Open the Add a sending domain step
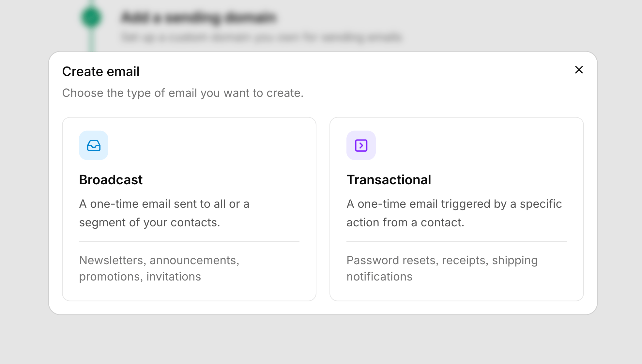 click(199, 18)
